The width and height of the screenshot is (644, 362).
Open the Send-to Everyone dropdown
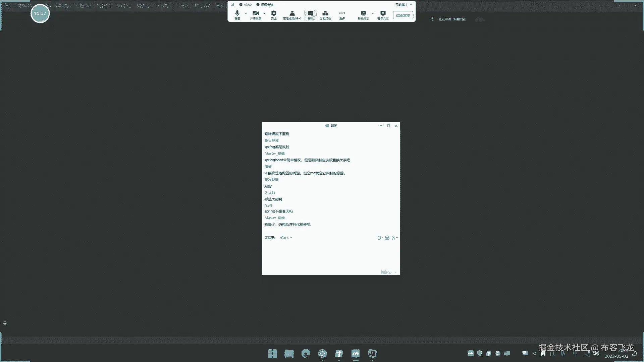tap(286, 238)
